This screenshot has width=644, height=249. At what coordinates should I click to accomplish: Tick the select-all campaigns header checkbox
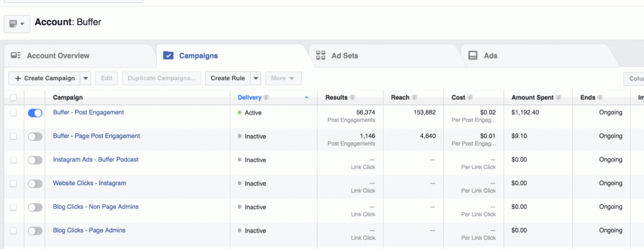tap(13, 98)
